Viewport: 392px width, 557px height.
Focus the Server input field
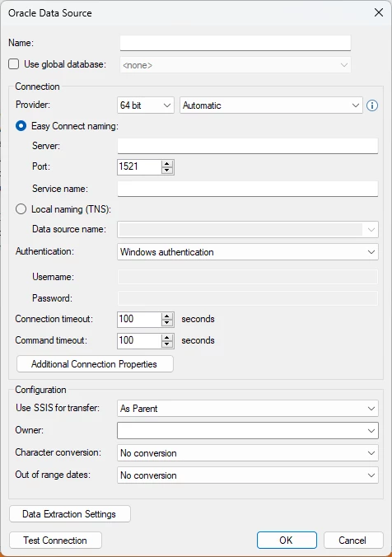pos(248,146)
